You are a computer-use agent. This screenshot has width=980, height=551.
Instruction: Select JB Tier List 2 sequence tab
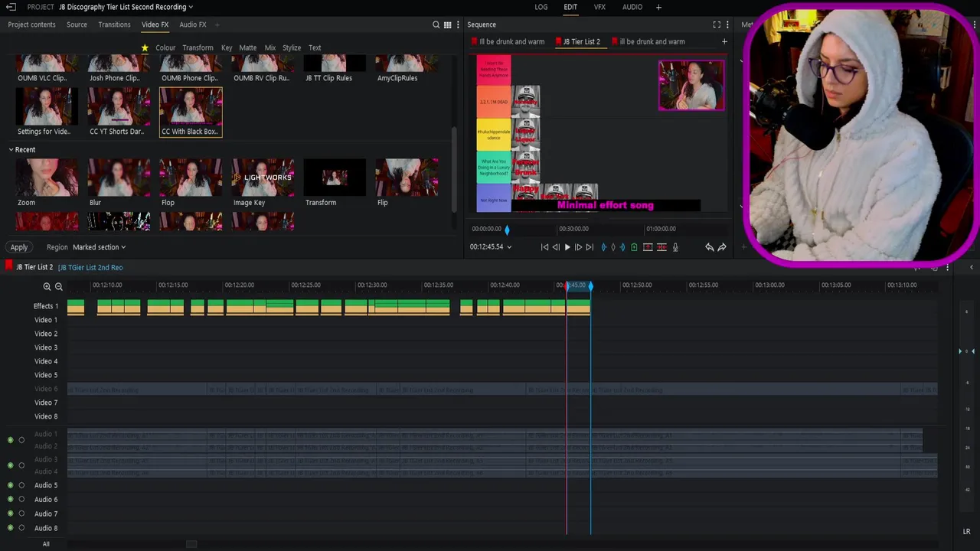(582, 41)
